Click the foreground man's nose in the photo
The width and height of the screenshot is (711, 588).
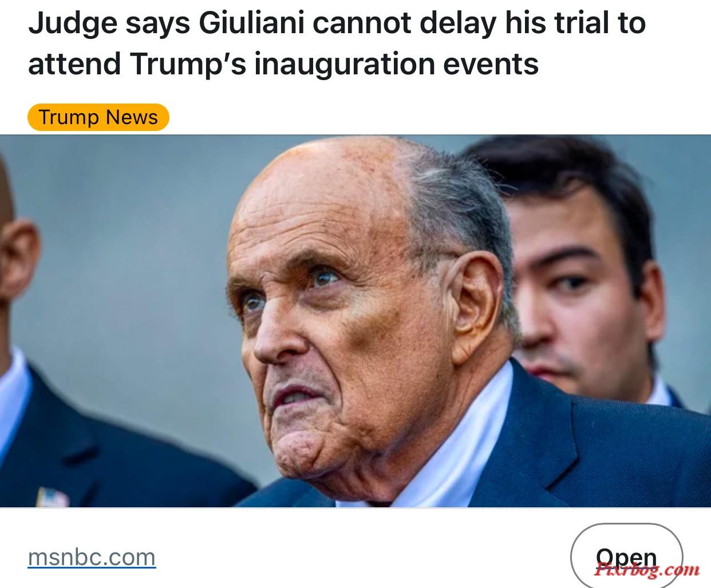point(275,337)
